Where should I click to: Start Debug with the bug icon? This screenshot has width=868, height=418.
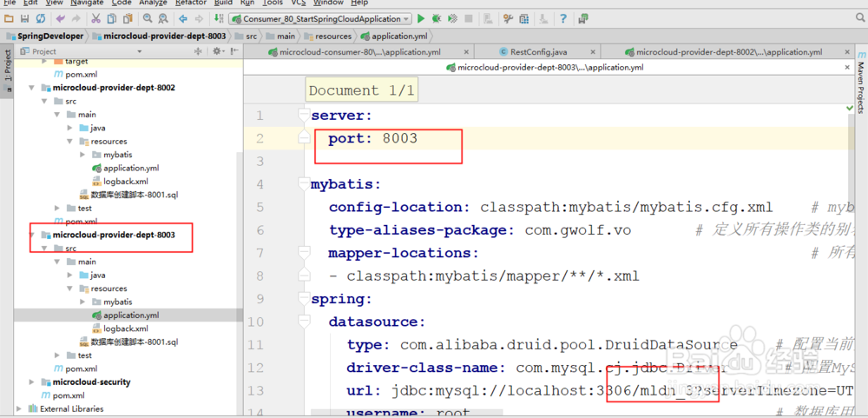click(x=437, y=19)
